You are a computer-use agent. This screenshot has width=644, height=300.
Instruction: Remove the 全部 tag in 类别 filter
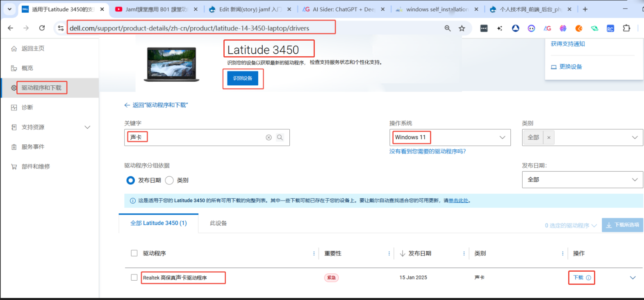tap(549, 137)
